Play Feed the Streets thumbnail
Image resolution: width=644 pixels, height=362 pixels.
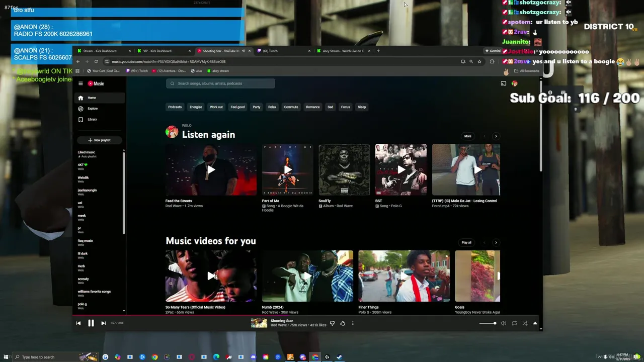(211, 170)
